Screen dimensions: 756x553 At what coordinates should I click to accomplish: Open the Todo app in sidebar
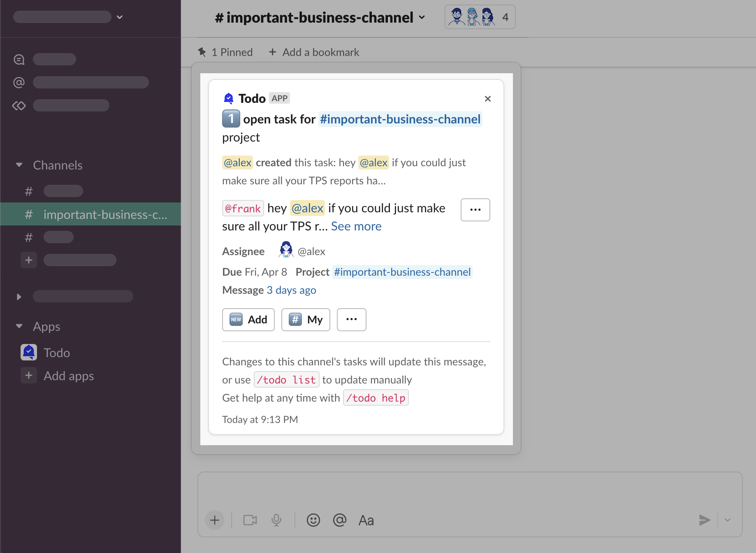[x=57, y=353]
